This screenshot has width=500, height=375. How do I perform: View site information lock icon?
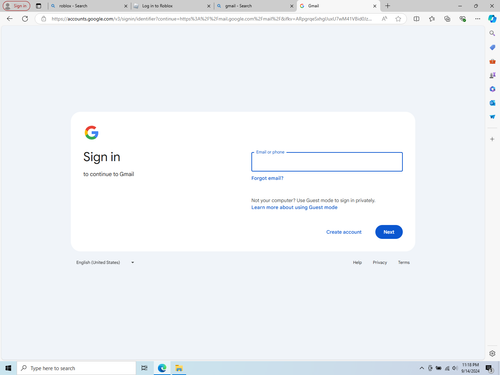[x=44, y=19]
